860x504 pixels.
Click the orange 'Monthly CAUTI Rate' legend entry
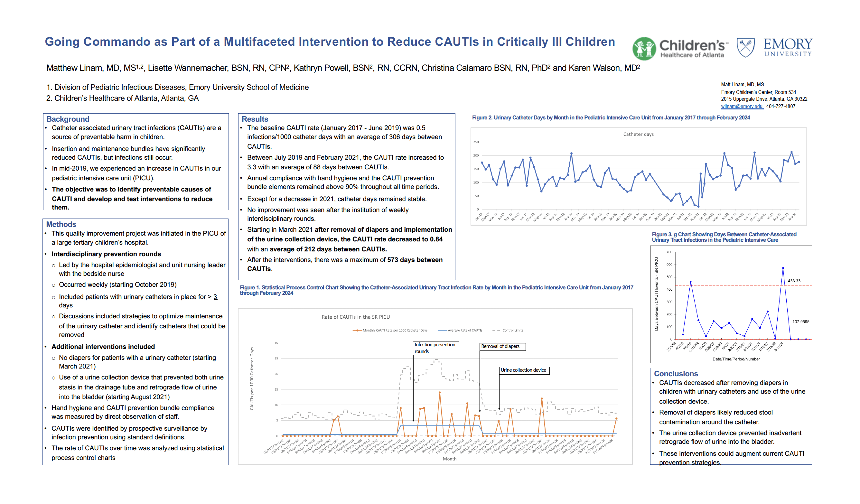[390, 330]
